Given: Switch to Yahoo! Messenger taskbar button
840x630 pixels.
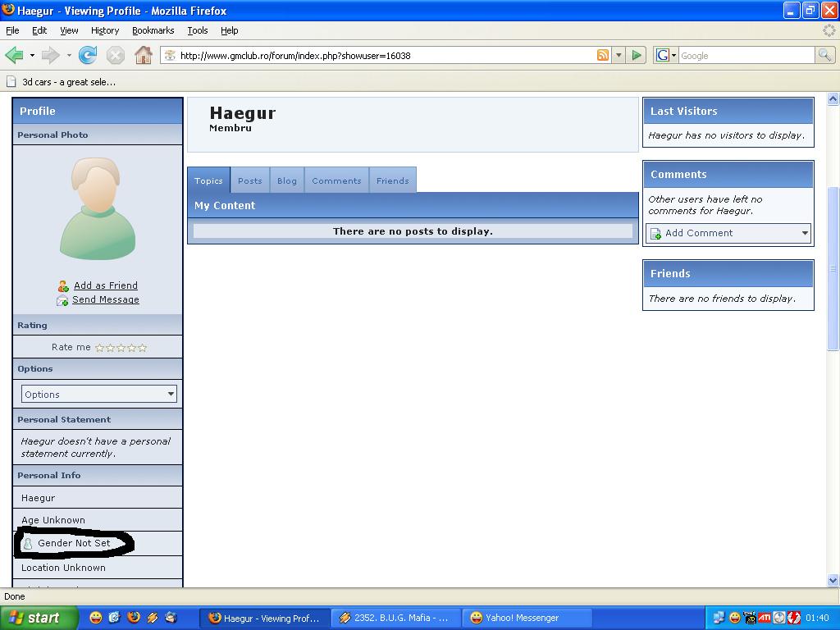Looking at the screenshot, I should pos(527,619).
